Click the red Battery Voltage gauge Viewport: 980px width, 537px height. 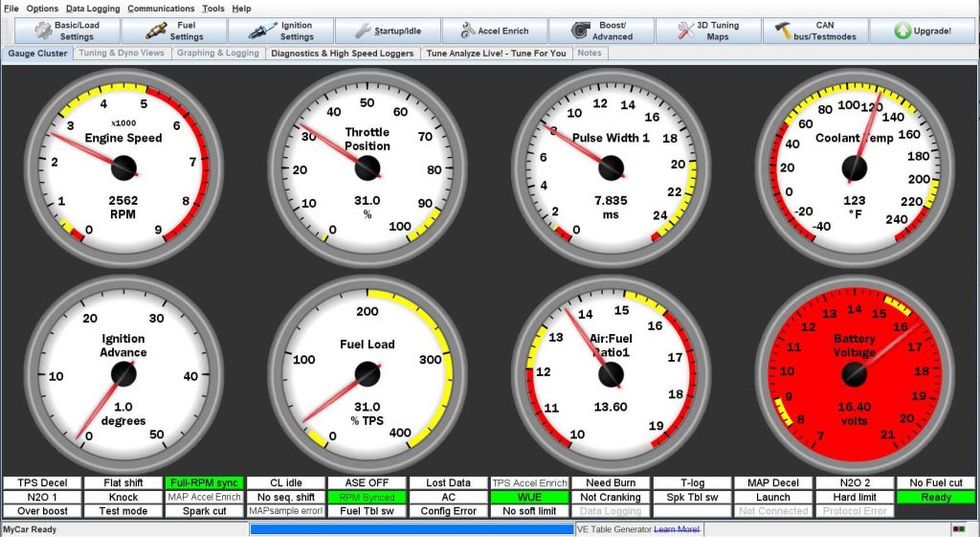(854, 373)
